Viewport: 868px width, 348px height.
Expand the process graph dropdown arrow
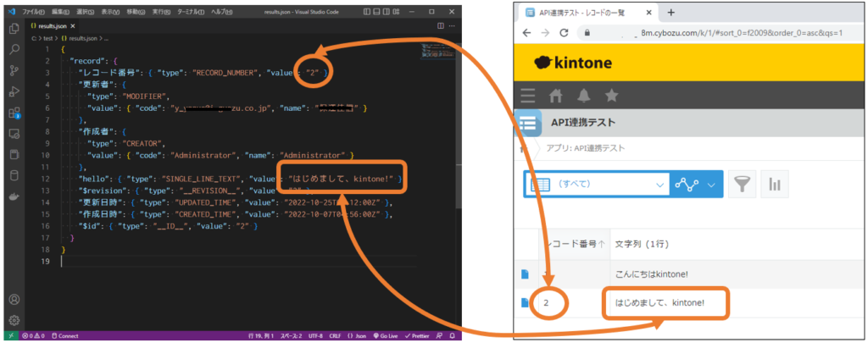click(711, 185)
